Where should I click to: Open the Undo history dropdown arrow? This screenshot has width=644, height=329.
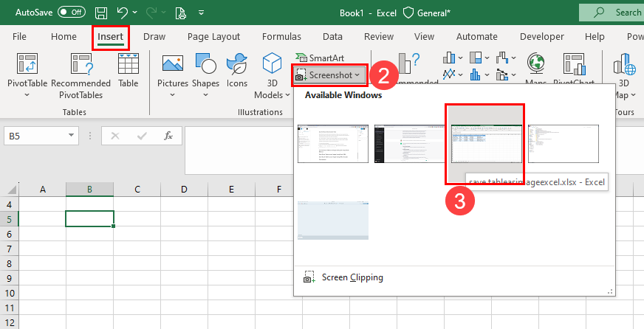click(134, 13)
